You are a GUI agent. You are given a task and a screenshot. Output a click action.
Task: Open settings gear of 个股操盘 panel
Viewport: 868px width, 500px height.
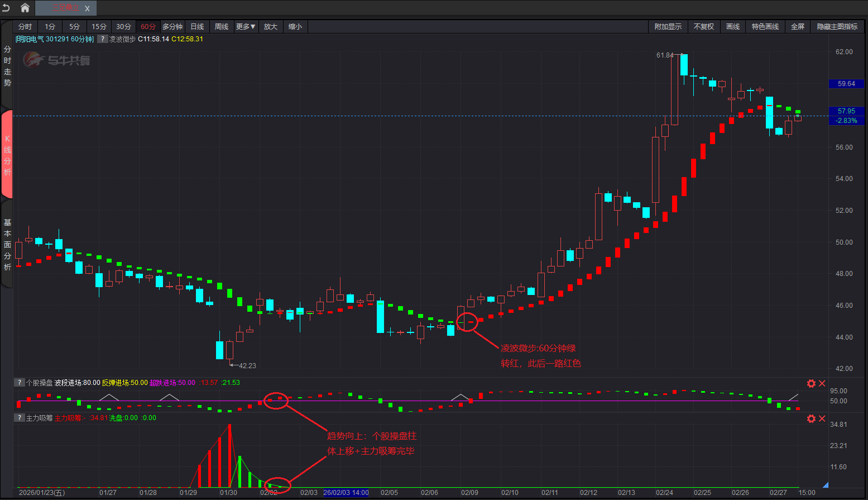click(x=811, y=383)
